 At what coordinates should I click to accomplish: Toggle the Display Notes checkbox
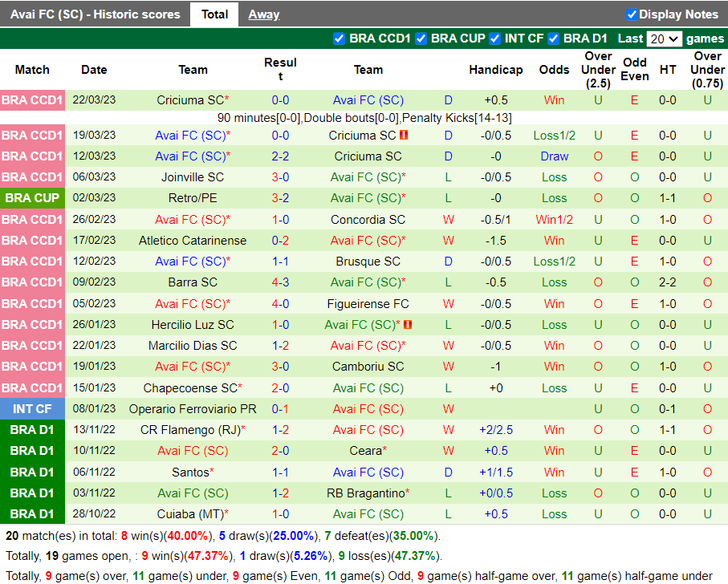coord(632,14)
